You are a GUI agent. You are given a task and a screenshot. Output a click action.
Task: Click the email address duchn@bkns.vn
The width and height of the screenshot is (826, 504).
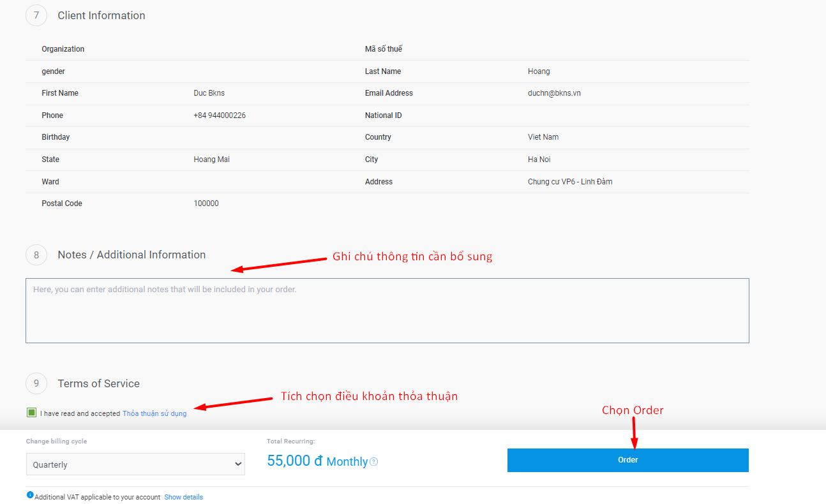pos(554,93)
